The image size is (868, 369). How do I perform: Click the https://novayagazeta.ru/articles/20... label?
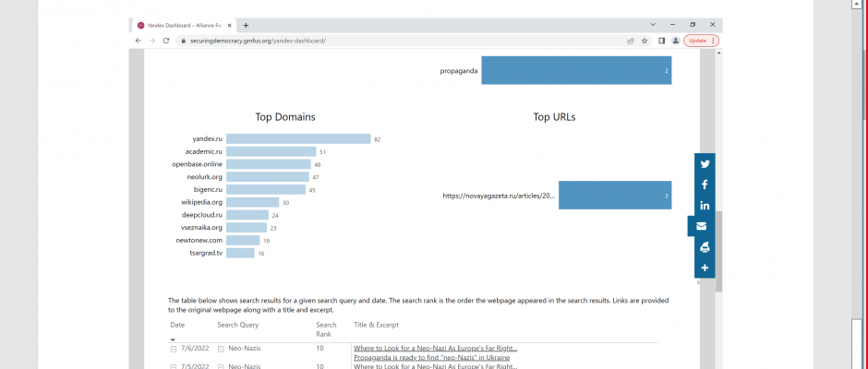coord(499,196)
